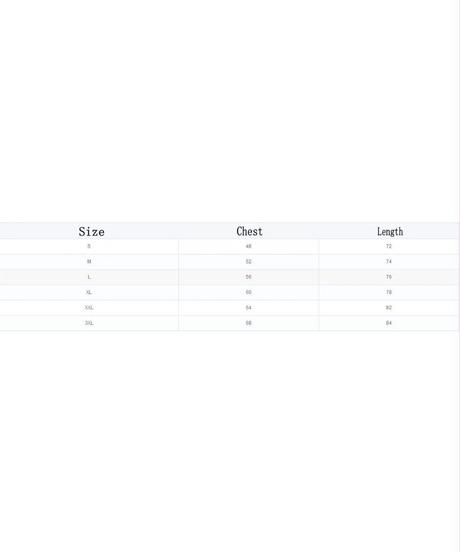Select the L size cell
Screen dimensions: 460x552
89,277
